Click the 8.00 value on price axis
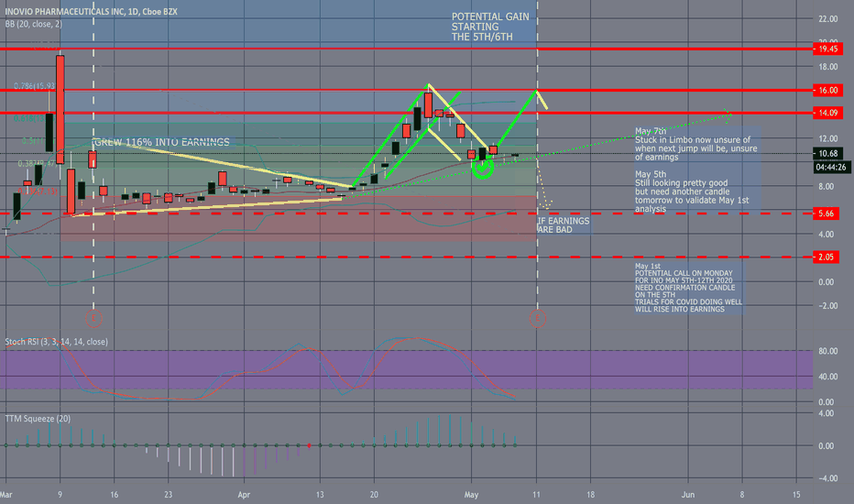The image size is (854, 504). click(826, 186)
